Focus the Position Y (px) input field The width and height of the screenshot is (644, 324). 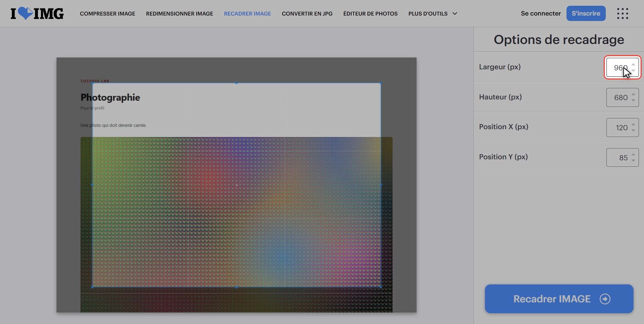click(622, 158)
